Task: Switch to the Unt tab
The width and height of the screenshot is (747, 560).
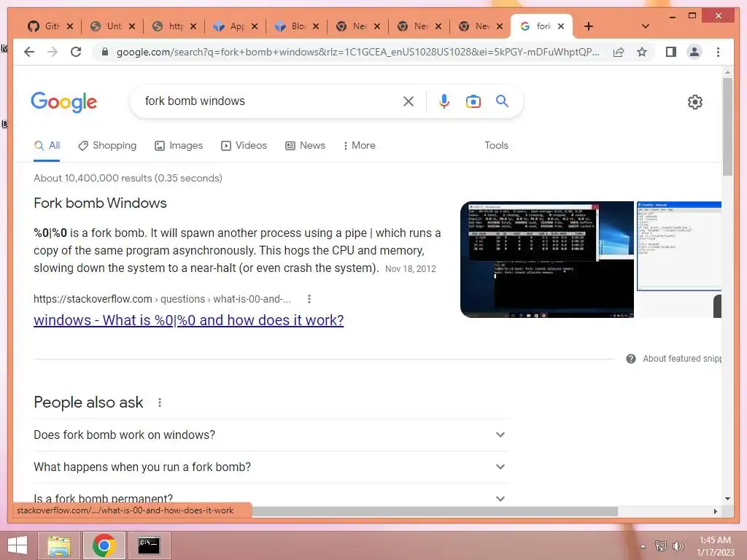Action: tap(108, 26)
